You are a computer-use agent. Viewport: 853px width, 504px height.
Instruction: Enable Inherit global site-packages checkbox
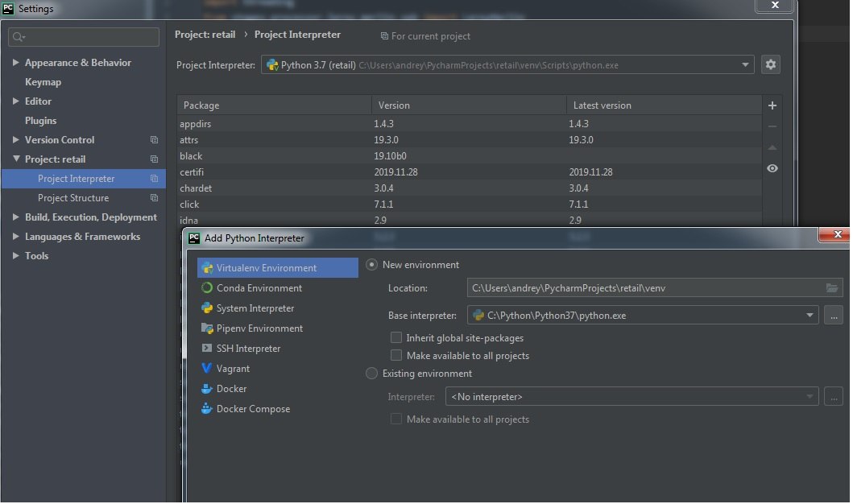tap(397, 338)
